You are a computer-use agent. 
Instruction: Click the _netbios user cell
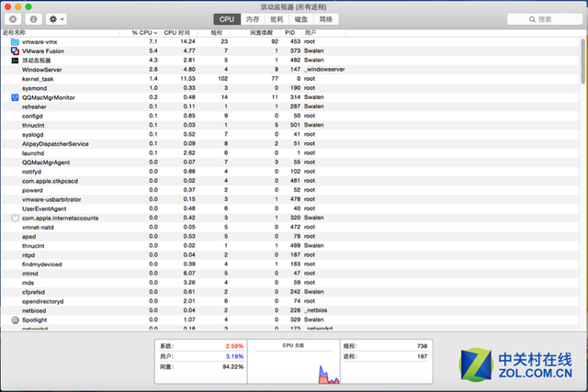316,310
